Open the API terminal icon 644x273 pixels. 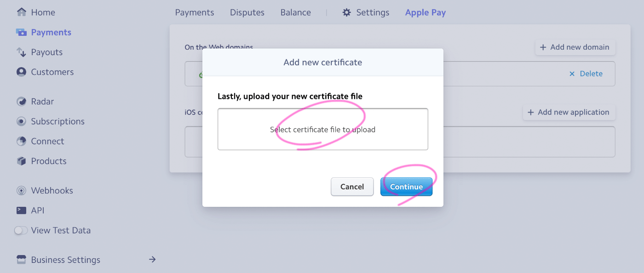[21, 210]
